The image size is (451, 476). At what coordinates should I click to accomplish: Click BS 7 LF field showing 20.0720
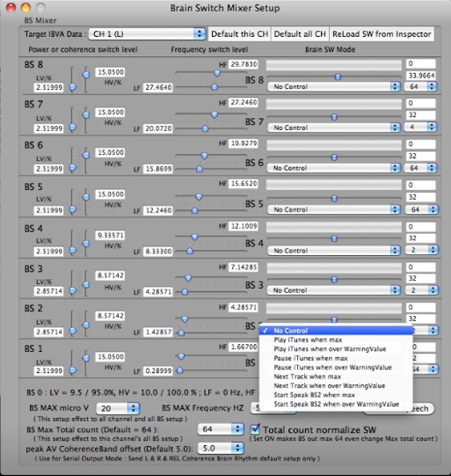pos(158,128)
